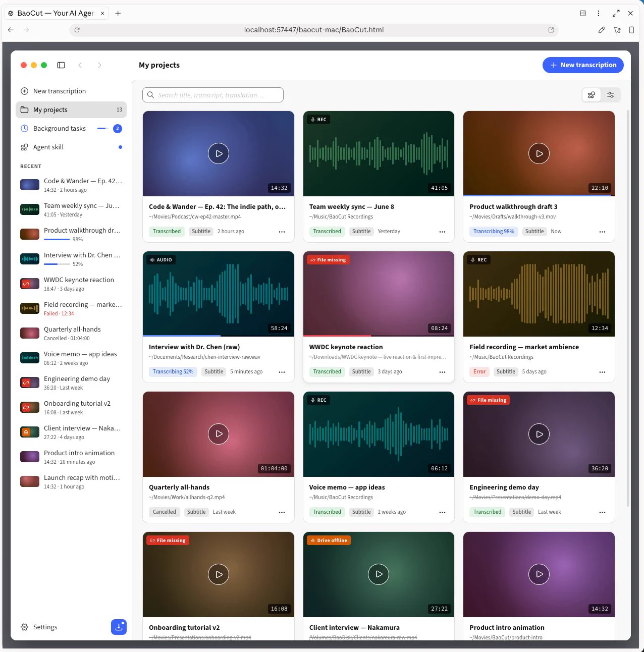Open recent item Field recording
The image size is (644, 652).
(x=71, y=309)
